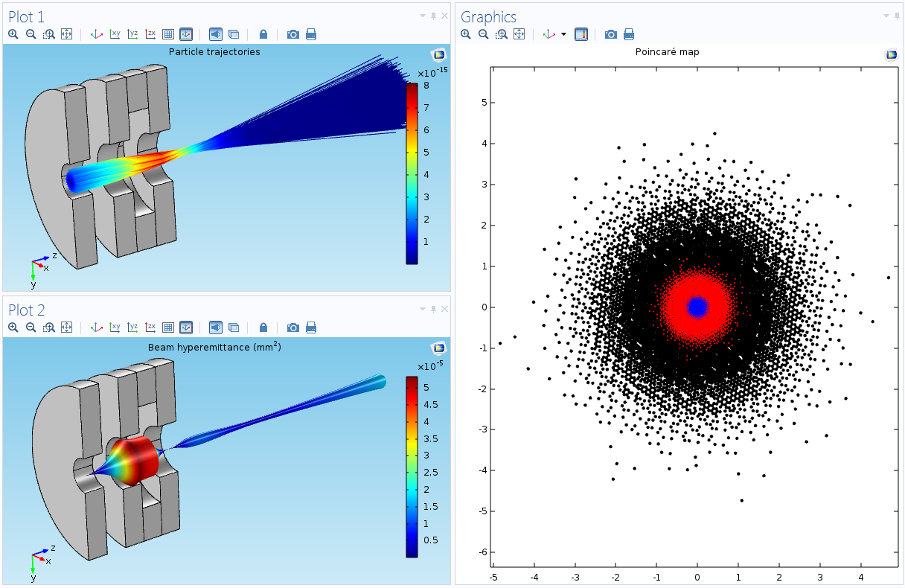The height and width of the screenshot is (588, 905).
Task: Lock the view in Plot 2
Action: click(x=263, y=327)
